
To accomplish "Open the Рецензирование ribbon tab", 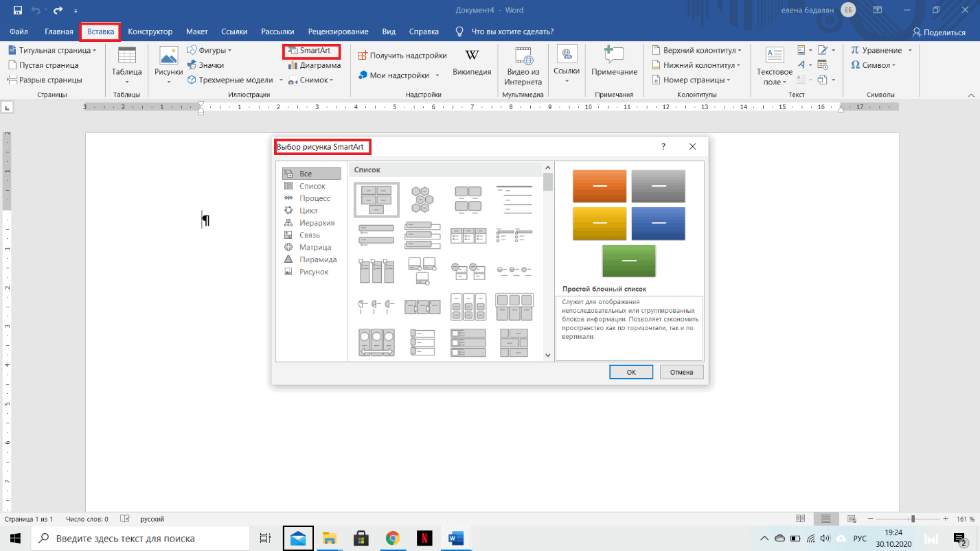I will tap(338, 32).
